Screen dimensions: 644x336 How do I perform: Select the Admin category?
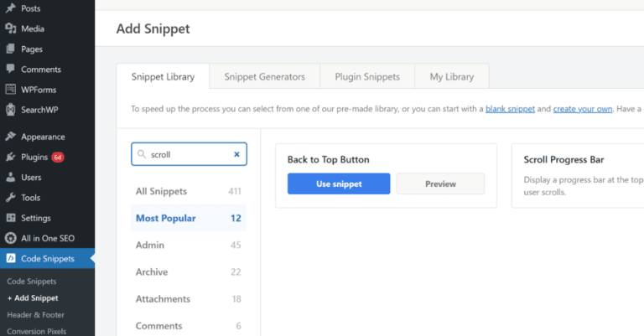[x=189, y=245]
